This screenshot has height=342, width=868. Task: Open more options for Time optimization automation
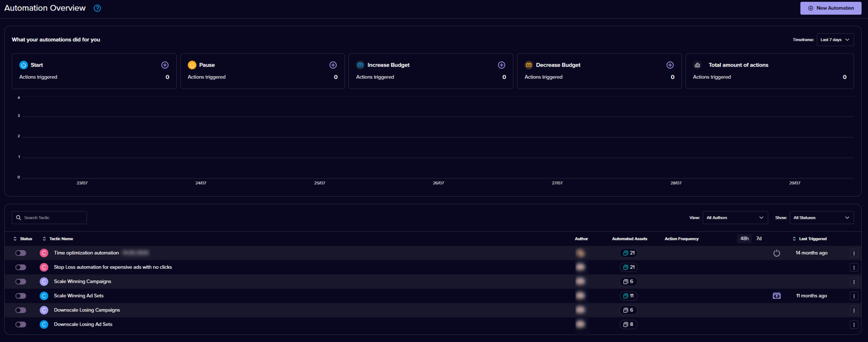pyautogui.click(x=854, y=253)
